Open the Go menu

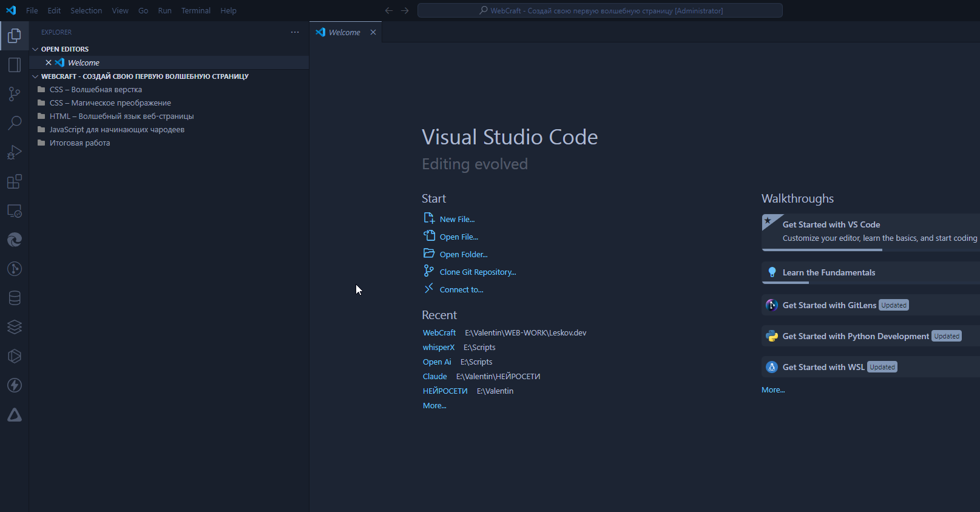(x=143, y=10)
